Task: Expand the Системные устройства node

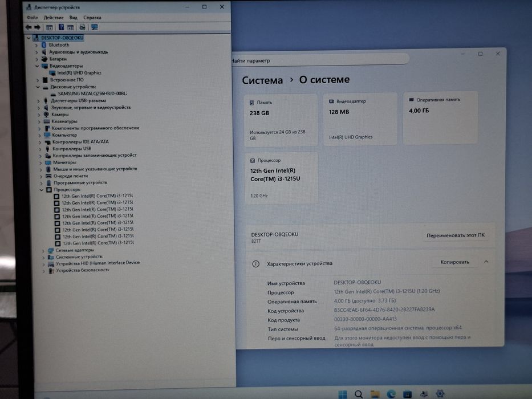Action: coord(43,257)
